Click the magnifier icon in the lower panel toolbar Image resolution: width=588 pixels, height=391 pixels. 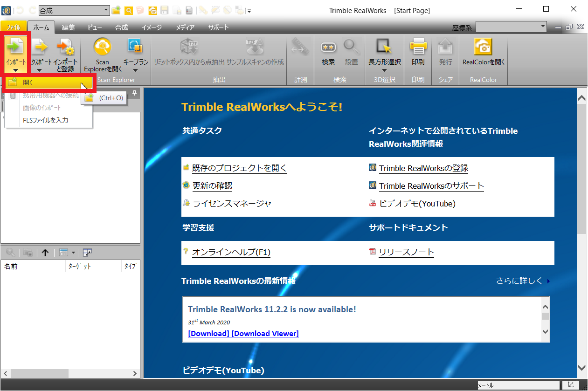pyautogui.click(x=10, y=253)
